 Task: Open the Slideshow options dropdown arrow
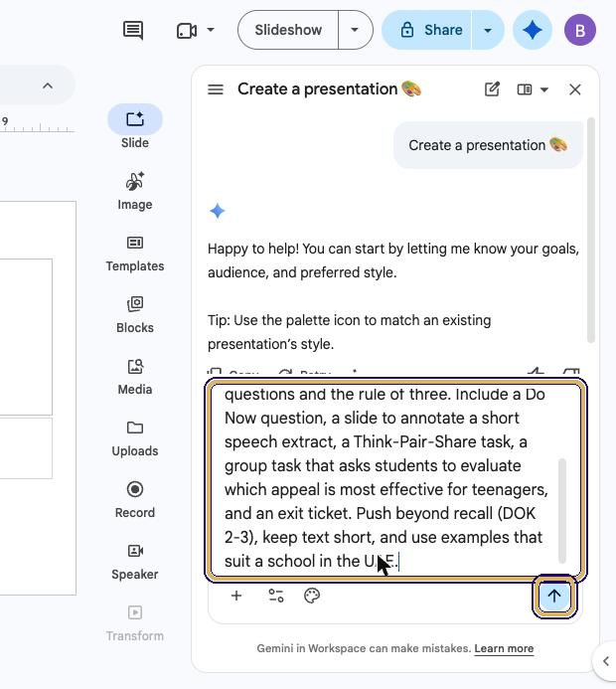(355, 30)
